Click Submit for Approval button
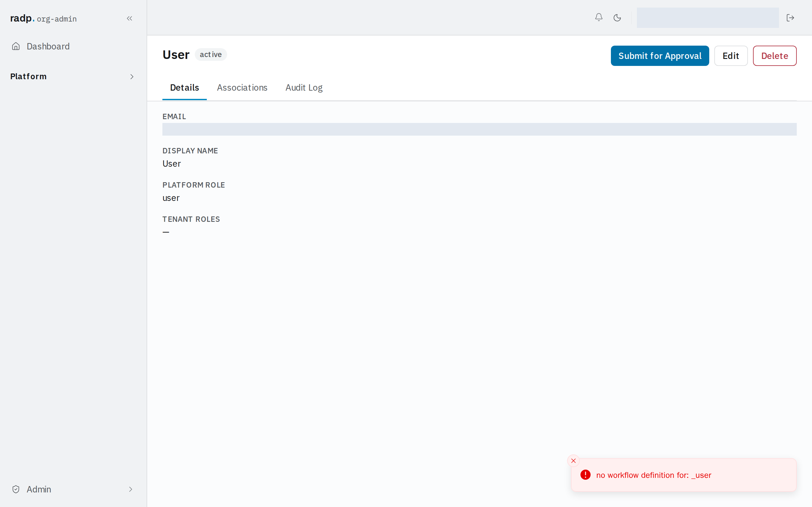The image size is (812, 507). pos(660,56)
